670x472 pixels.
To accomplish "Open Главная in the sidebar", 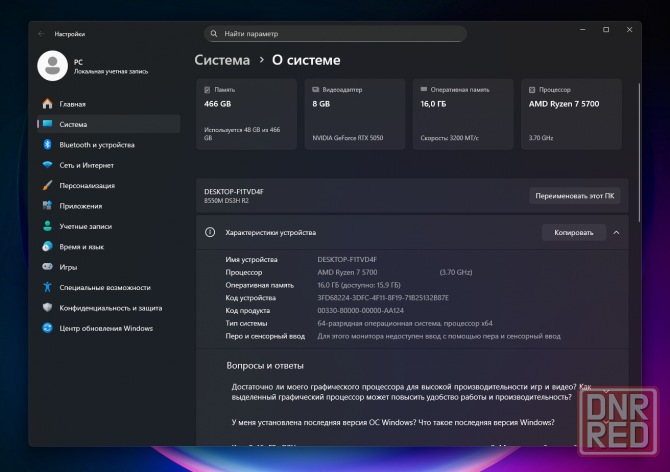I will click(109, 104).
